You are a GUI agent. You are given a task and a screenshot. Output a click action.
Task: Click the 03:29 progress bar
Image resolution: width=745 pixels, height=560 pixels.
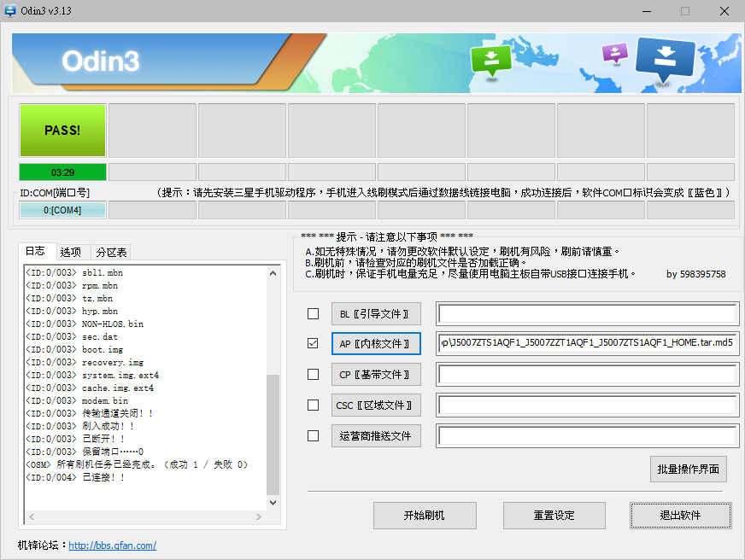pyautogui.click(x=62, y=172)
